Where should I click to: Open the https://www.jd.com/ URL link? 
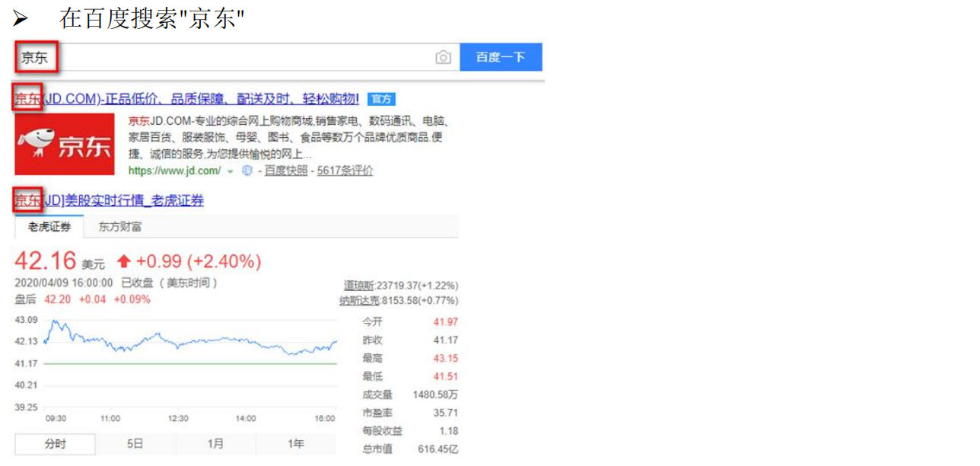tap(175, 171)
